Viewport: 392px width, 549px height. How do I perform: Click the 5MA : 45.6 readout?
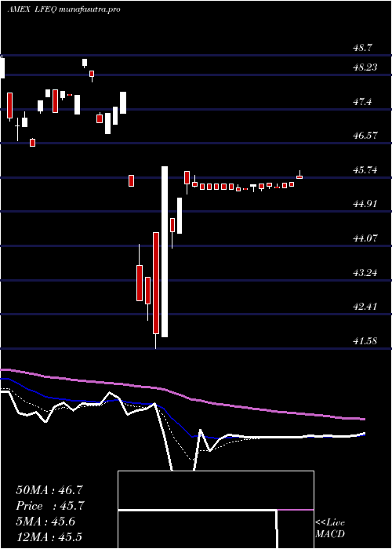click(x=47, y=522)
